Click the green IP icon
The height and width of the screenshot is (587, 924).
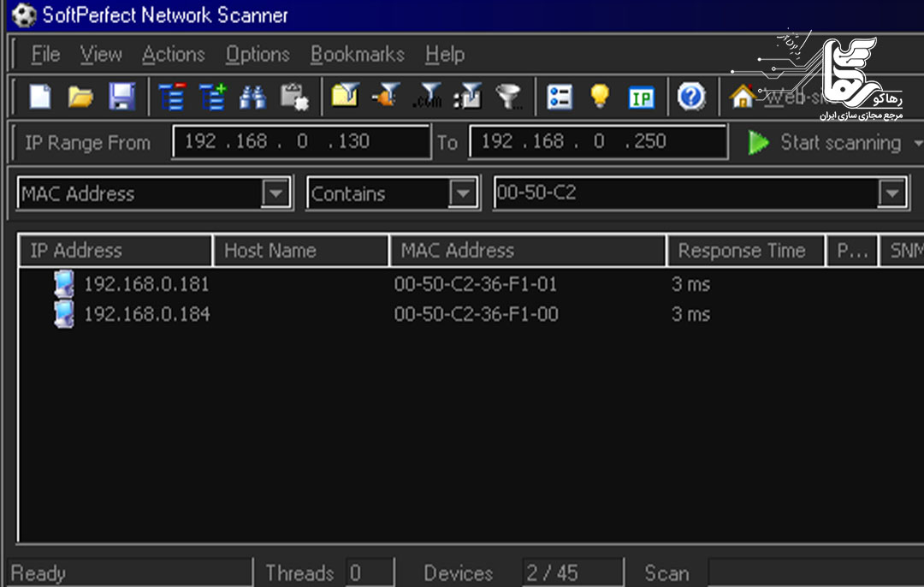641,97
